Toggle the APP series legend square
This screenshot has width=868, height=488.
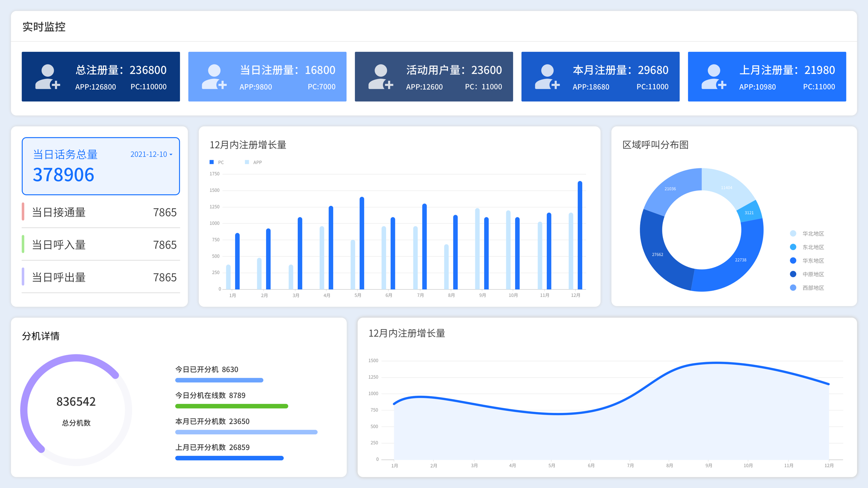(247, 162)
